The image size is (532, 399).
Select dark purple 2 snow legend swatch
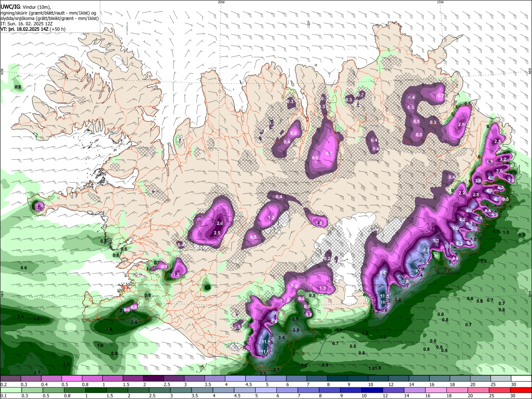coord(153,379)
